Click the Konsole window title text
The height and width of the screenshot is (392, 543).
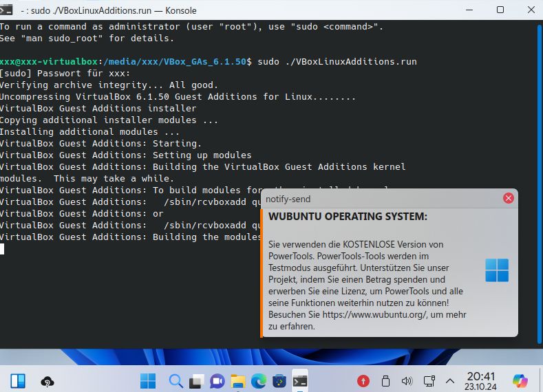point(109,11)
